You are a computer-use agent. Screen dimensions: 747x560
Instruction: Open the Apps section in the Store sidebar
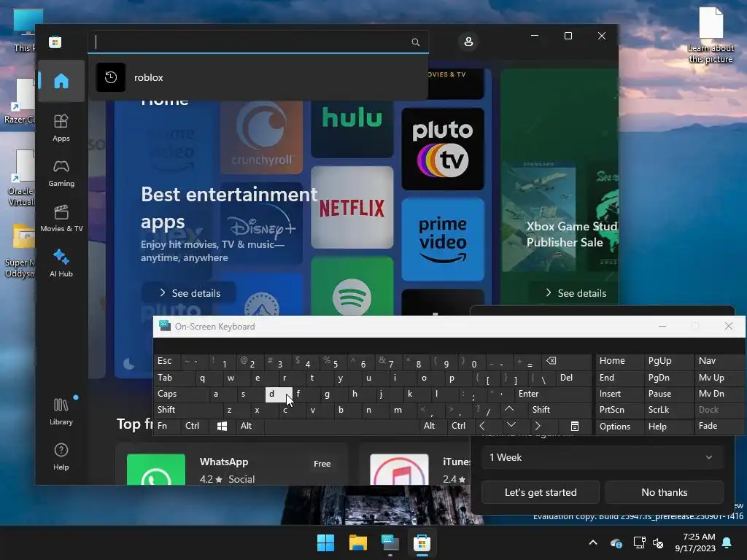(x=61, y=128)
